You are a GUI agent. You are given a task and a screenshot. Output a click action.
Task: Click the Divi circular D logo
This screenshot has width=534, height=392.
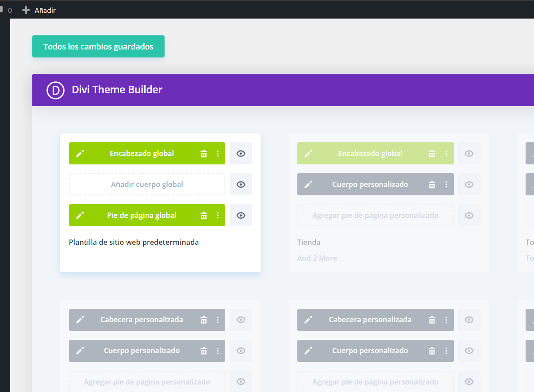56,90
